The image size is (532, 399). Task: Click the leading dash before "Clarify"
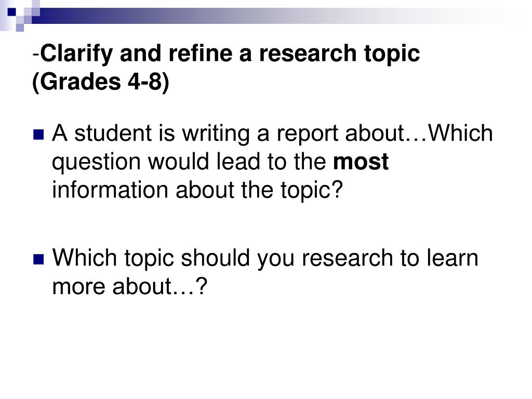(x=36, y=54)
